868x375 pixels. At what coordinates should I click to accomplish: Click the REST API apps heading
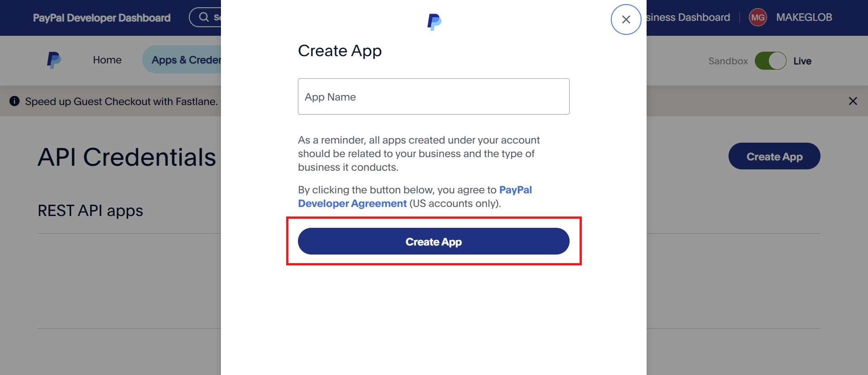click(x=90, y=211)
